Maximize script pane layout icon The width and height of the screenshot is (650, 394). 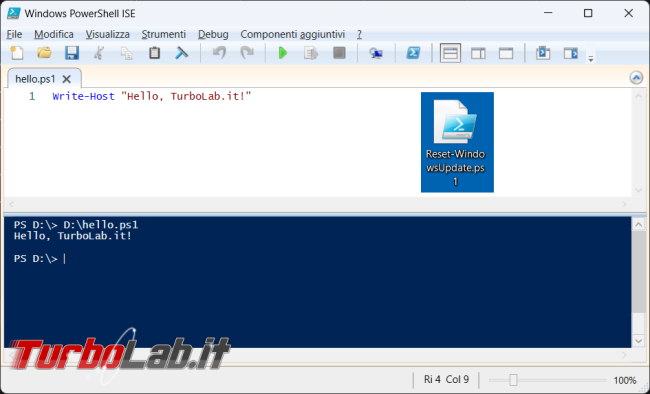[506, 53]
